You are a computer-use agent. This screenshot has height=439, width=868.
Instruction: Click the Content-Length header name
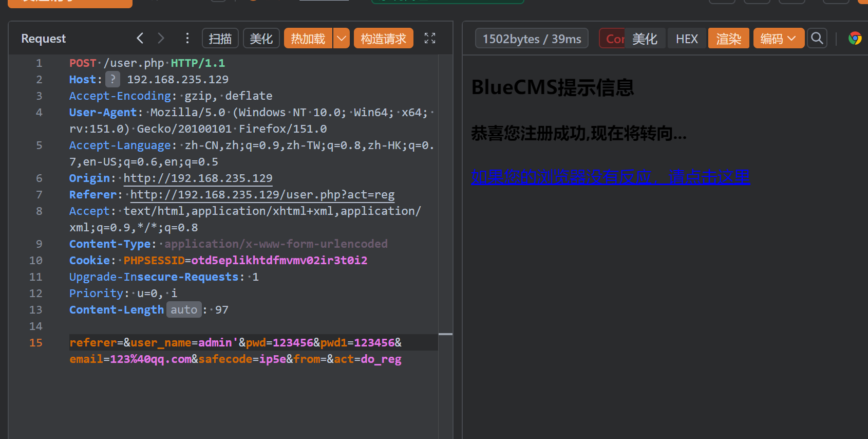(x=117, y=309)
